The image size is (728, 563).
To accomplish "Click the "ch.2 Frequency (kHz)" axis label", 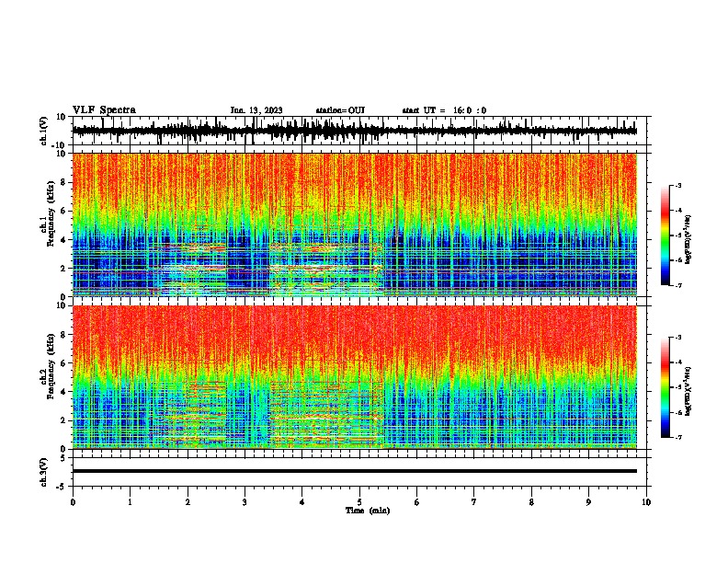I will coord(47,367).
